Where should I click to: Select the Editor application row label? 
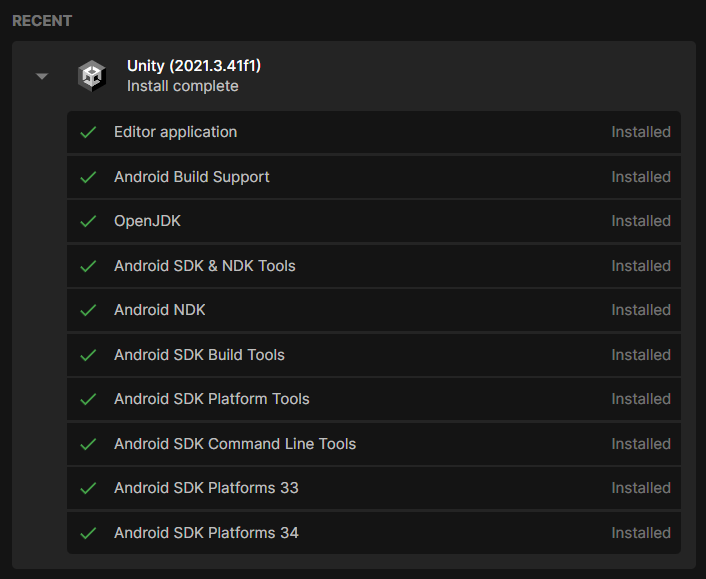(175, 132)
